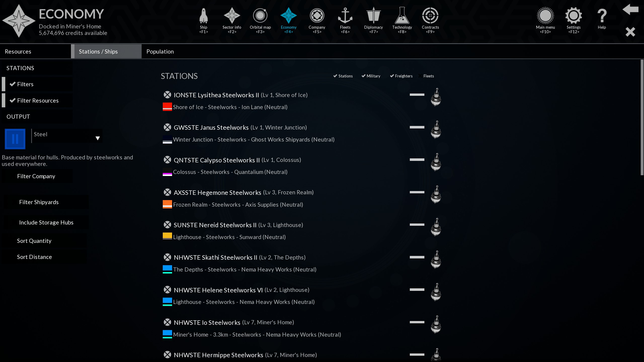Toggle the Filter Resources option

coord(38,101)
